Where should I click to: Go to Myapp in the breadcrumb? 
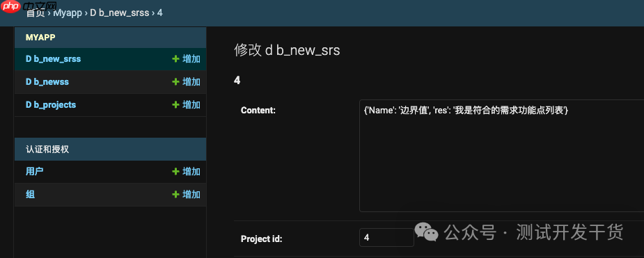[68, 13]
